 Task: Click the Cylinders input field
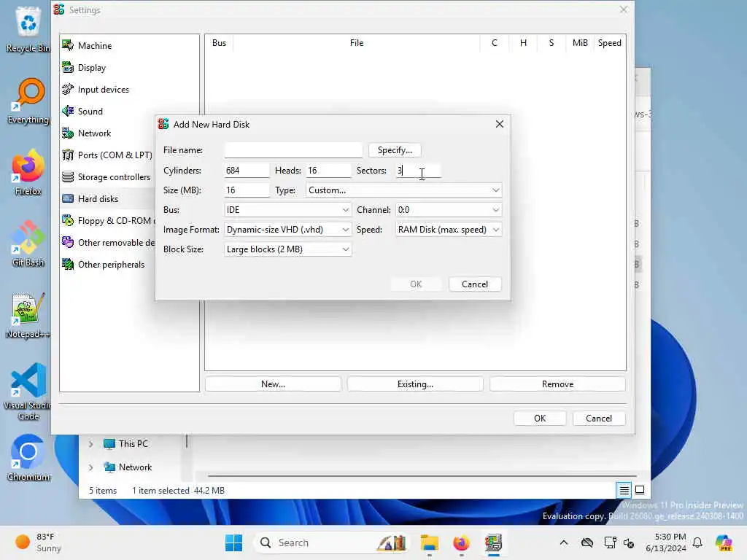coord(247,171)
